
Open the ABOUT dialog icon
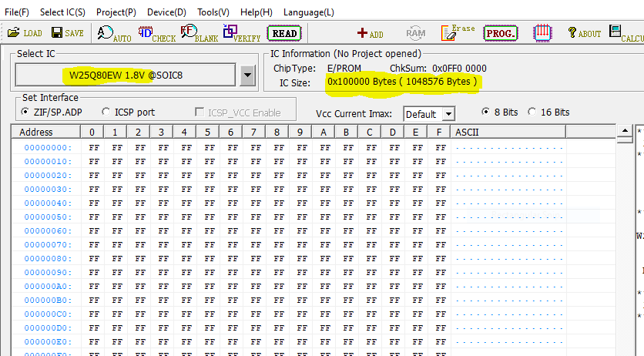(x=584, y=33)
